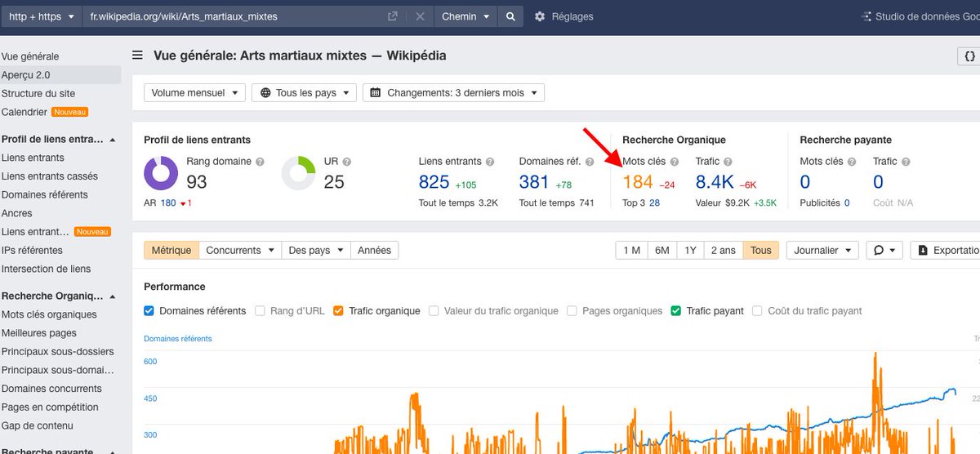The image size is (980, 454).
Task: Open Aperçu 2.0 in sidebar
Action: tap(25, 75)
